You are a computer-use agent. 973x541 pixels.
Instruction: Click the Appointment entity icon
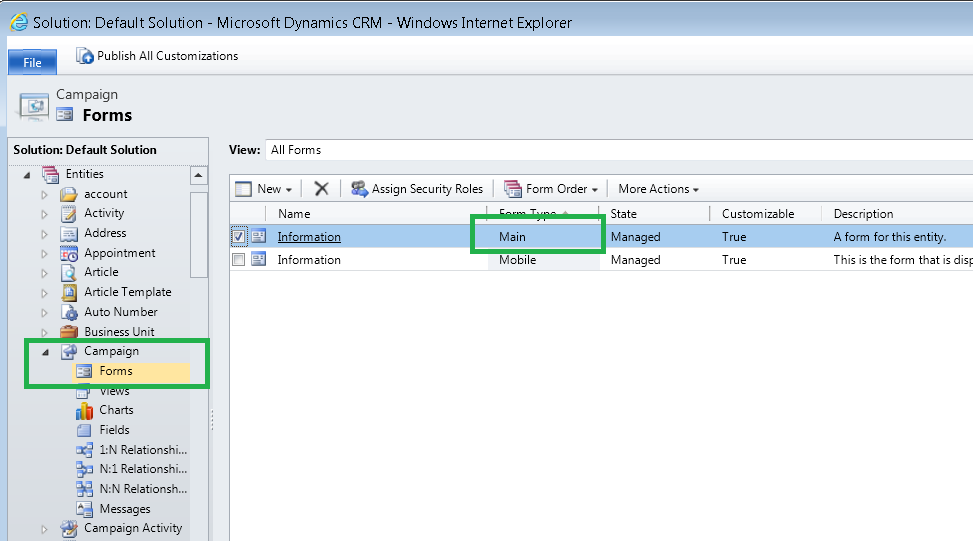69,253
